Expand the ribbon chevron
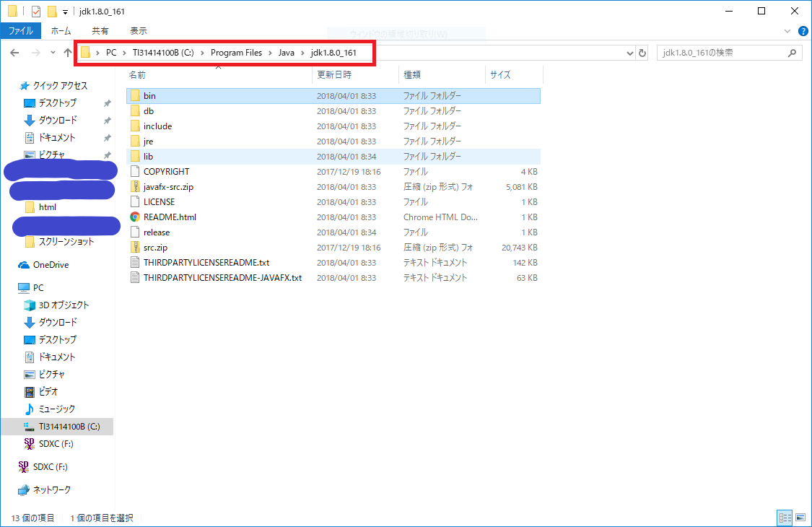 pyautogui.click(x=787, y=31)
